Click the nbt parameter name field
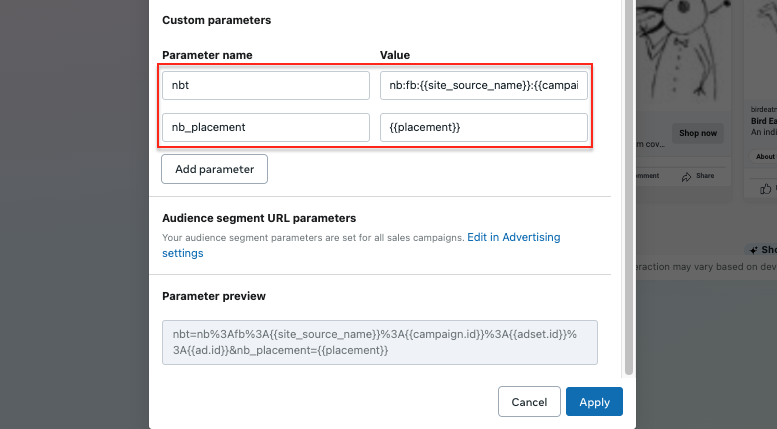 pyautogui.click(x=265, y=85)
